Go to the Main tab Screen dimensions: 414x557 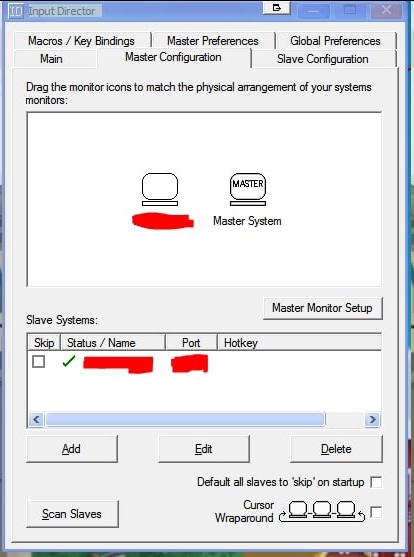coord(52,59)
